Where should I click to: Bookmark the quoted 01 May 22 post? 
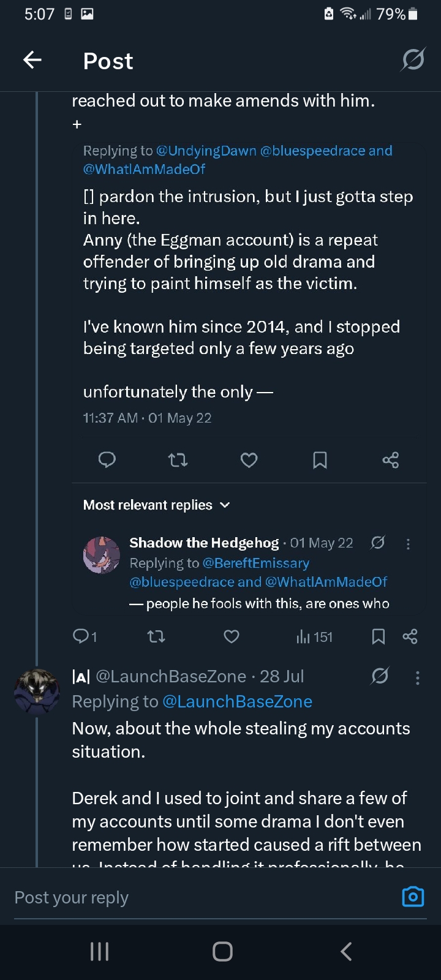point(320,459)
